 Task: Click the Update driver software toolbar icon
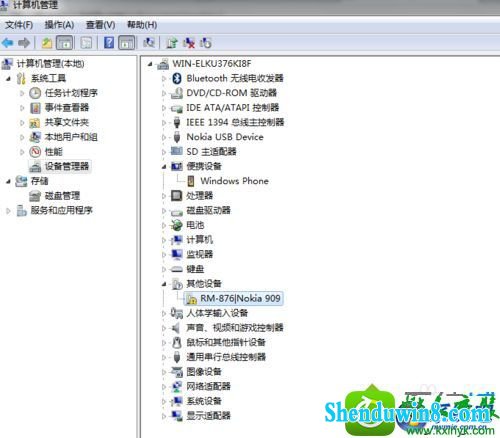point(172,43)
